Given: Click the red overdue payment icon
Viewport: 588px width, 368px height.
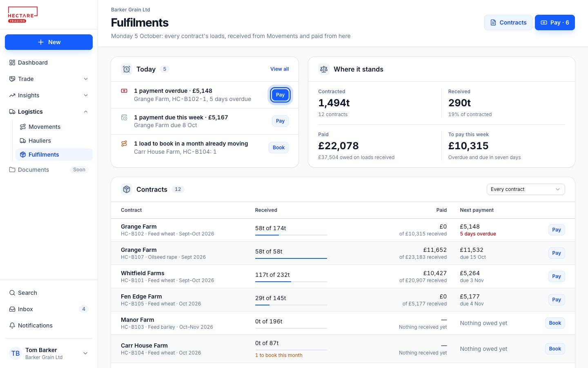Looking at the screenshot, I should pos(124,91).
